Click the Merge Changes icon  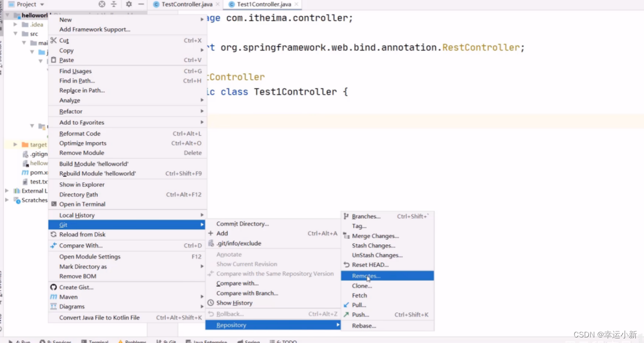(346, 236)
